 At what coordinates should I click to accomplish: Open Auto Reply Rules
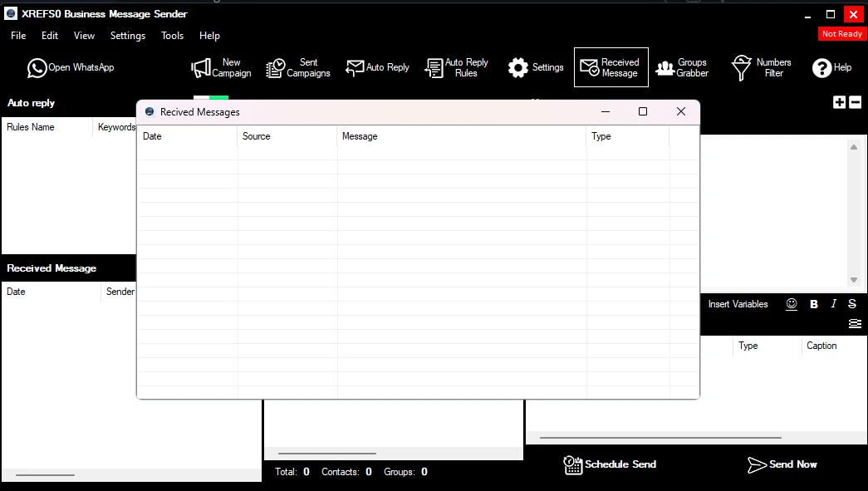click(457, 67)
